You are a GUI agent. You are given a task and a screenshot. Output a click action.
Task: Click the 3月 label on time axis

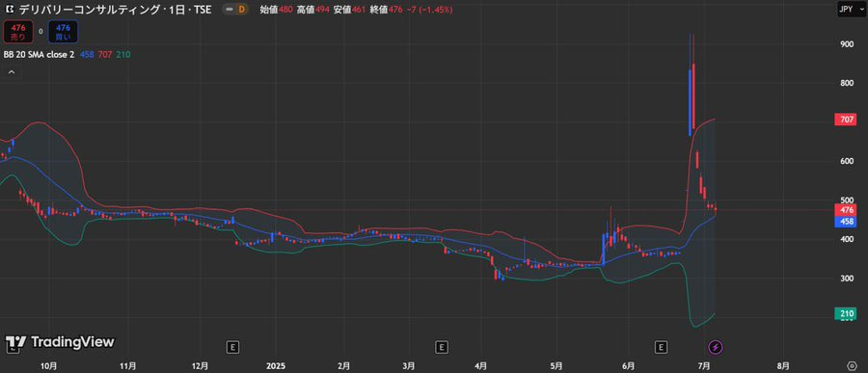[x=409, y=366]
